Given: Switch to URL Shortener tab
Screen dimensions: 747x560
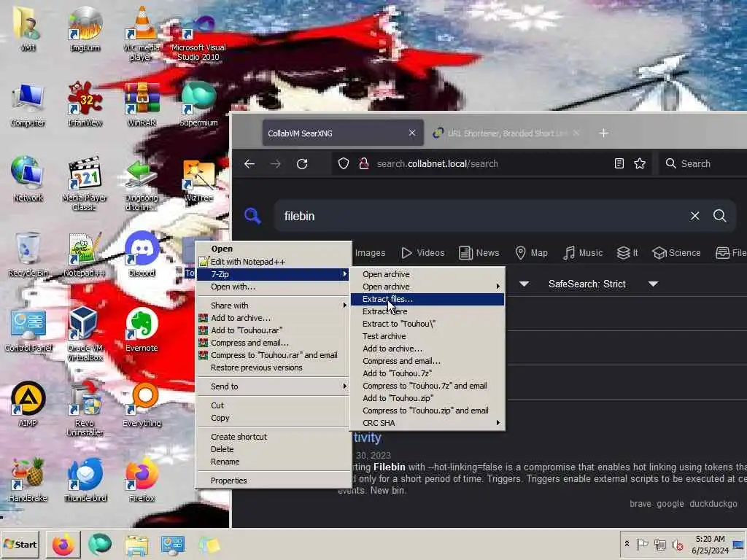Looking at the screenshot, I should [506, 133].
